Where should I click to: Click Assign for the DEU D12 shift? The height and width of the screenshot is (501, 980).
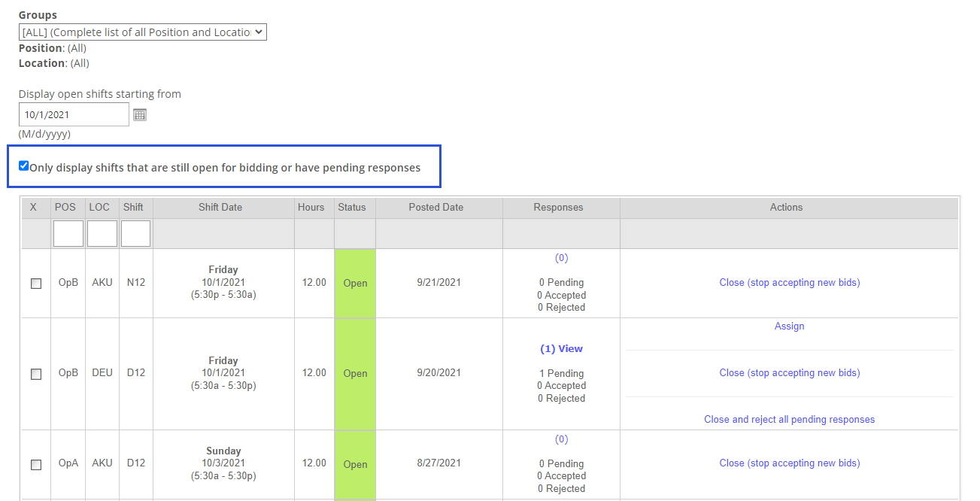789,326
